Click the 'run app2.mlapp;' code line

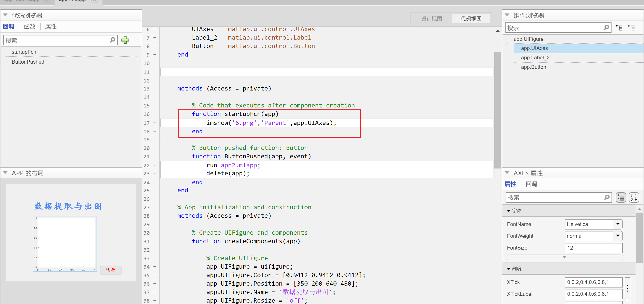click(233, 165)
